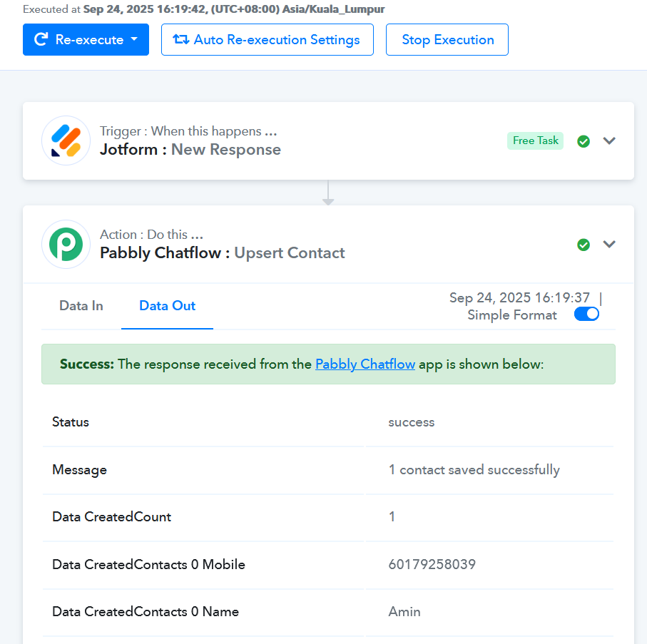Viewport: 647px width, 644px height.
Task: Switch to the Data In tab
Action: click(81, 306)
